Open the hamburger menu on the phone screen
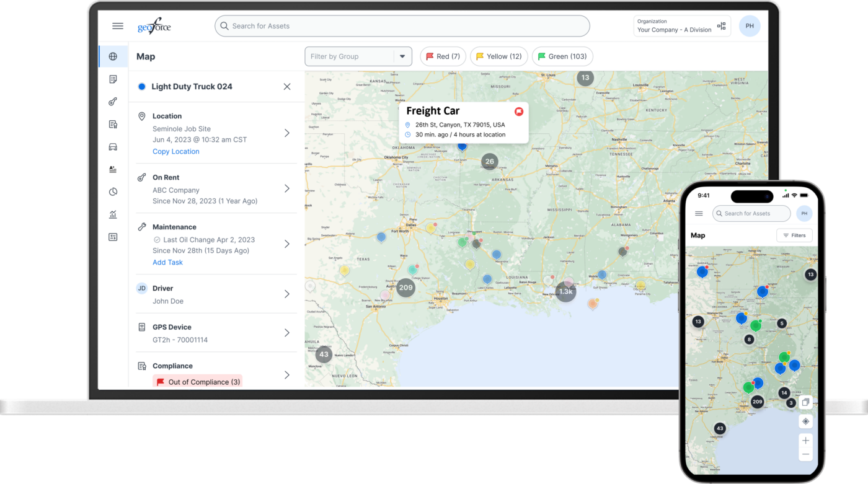Screen dimensions: 868x484 pyautogui.click(x=699, y=213)
